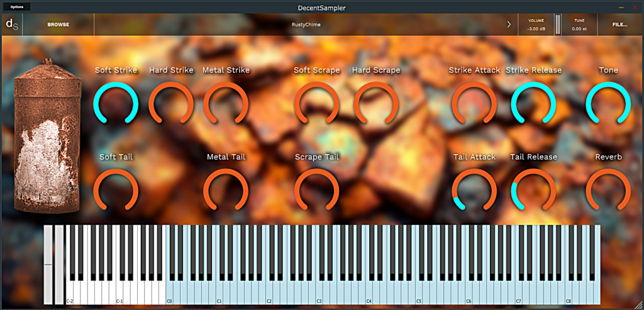Click the DecentSampler window title
This screenshot has width=644, height=310.
coord(322,8)
